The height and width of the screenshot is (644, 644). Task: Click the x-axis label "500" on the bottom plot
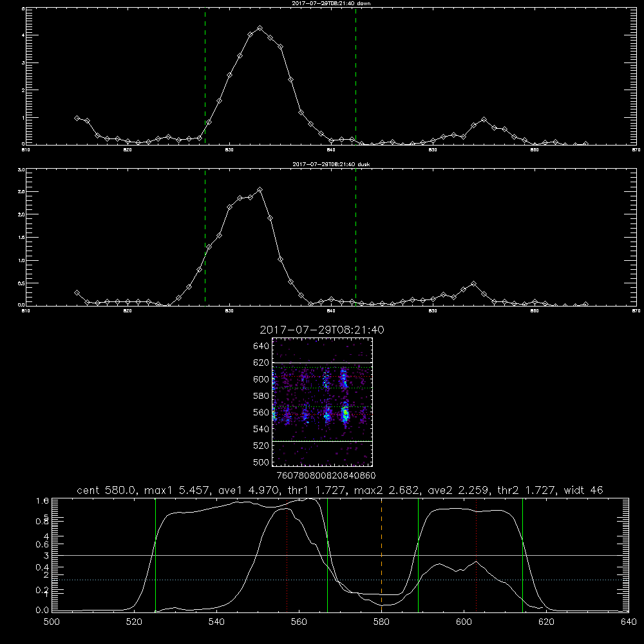click(52, 622)
